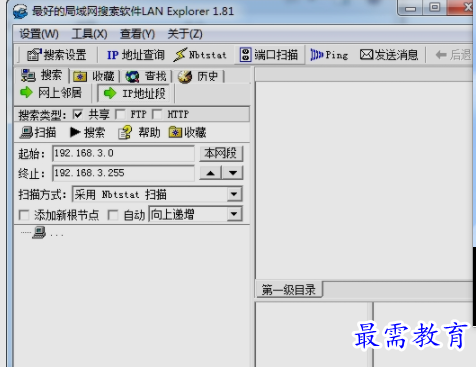476x367 pixels.
Task: Switch to the 查找 find tab
Action: pos(146,76)
